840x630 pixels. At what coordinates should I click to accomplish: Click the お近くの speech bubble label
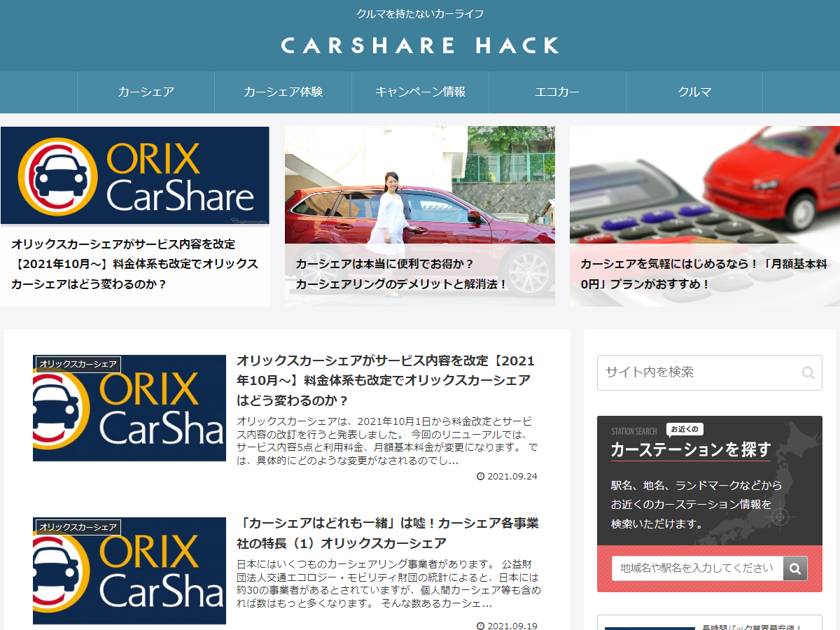[685, 429]
